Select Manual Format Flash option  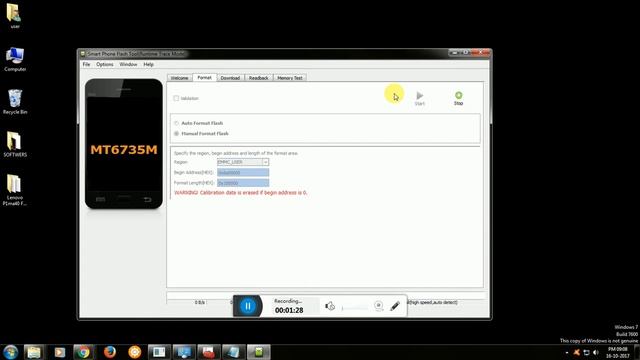pyautogui.click(x=176, y=133)
